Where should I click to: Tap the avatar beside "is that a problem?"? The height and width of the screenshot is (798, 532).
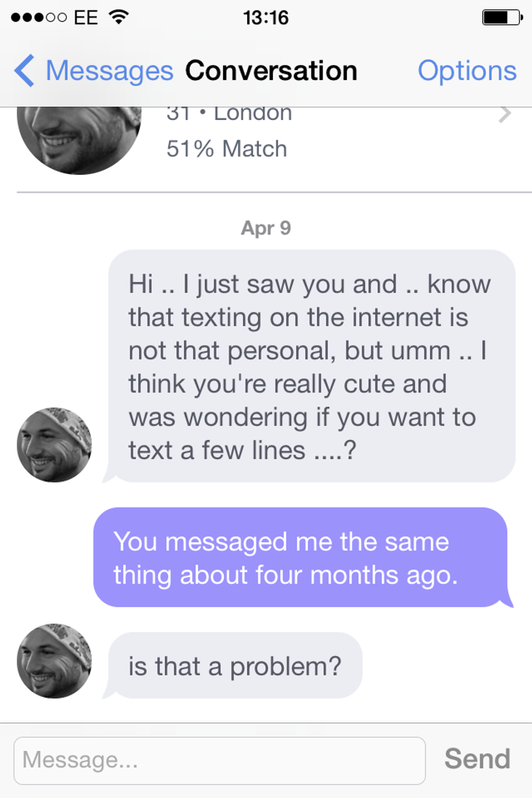pyautogui.click(x=54, y=661)
